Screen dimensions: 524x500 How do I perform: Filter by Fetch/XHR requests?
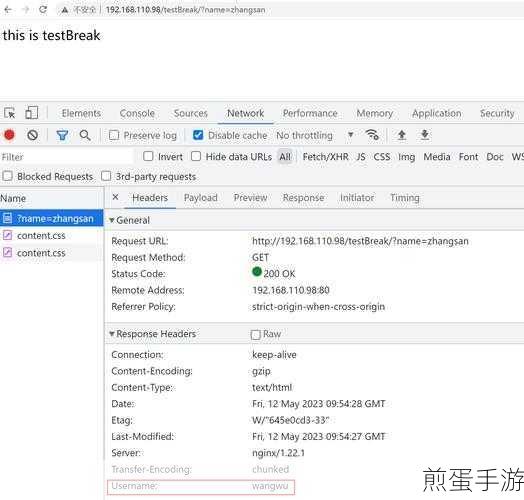tap(325, 157)
